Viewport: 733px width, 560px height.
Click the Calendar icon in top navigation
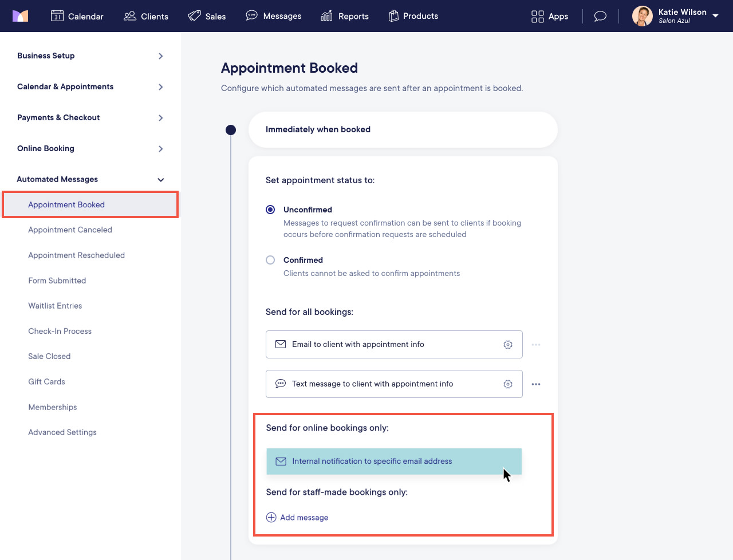tap(57, 16)
